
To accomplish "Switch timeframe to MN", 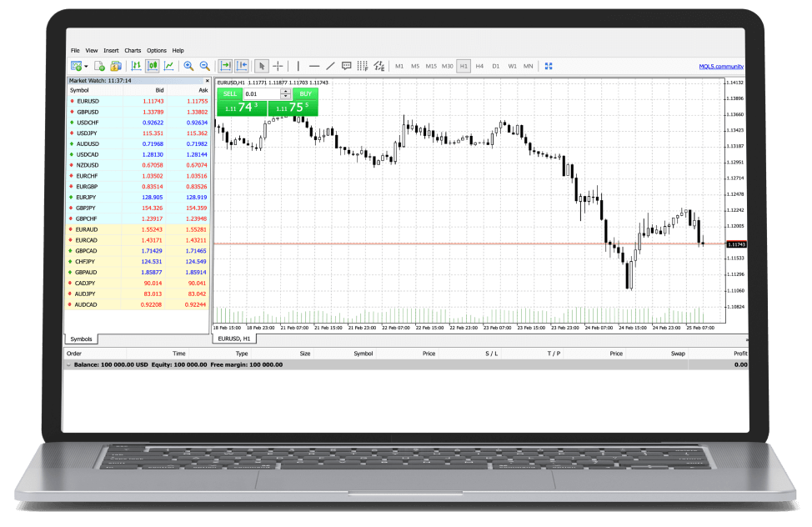I will pos(529,67).
